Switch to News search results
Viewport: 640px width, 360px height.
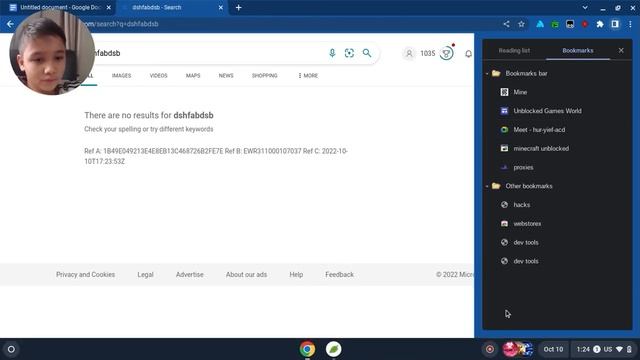(226, 76)
